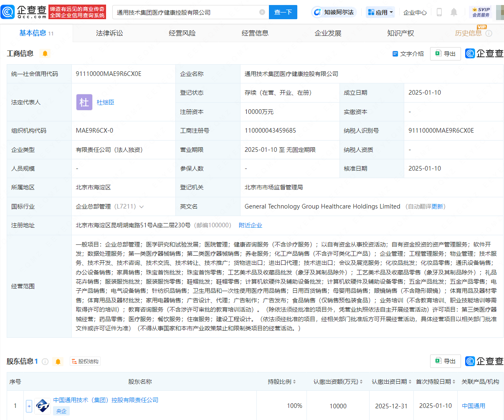Go to 企业中心
The height and width of the screenshot is (420, 504).
415,13
